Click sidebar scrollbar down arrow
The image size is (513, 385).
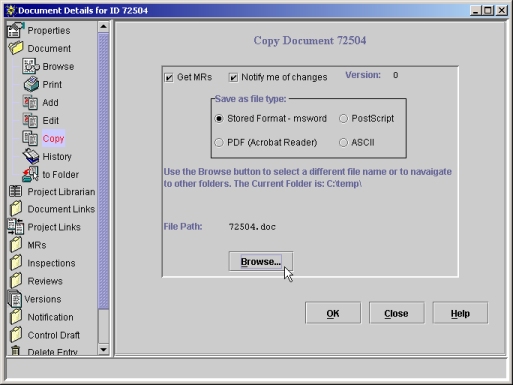click(103, 350)
